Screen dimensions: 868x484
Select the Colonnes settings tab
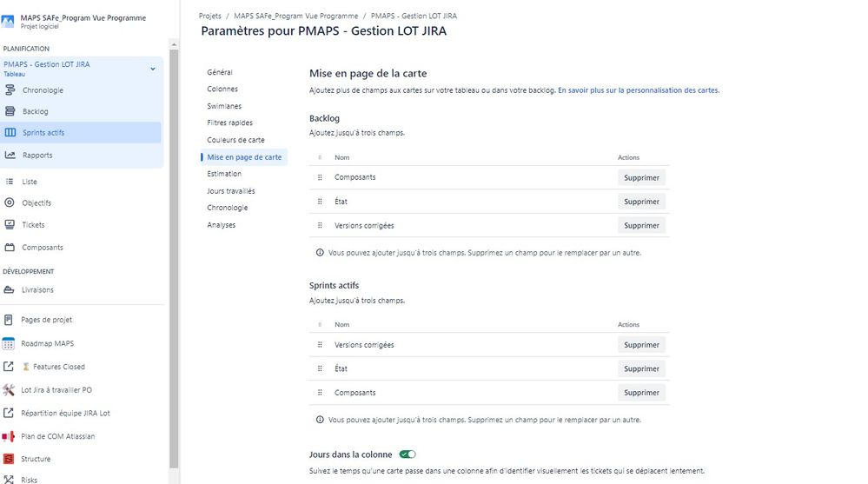[222, 89]
